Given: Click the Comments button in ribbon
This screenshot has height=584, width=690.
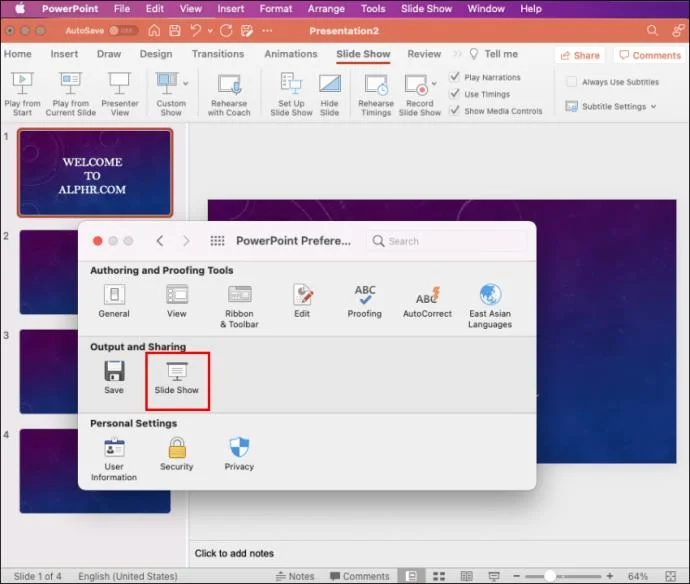Looking at the screenshot, I should pos(650,55).
